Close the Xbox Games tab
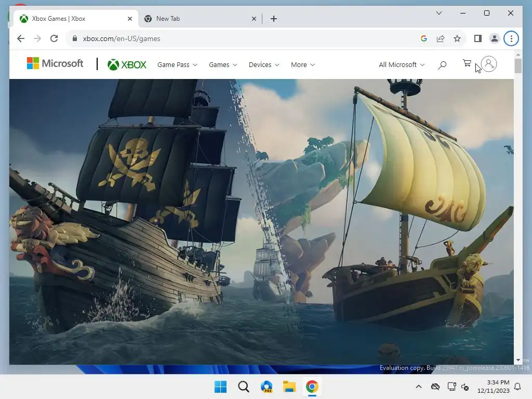532x399 pixels. [x=129, y=19]
